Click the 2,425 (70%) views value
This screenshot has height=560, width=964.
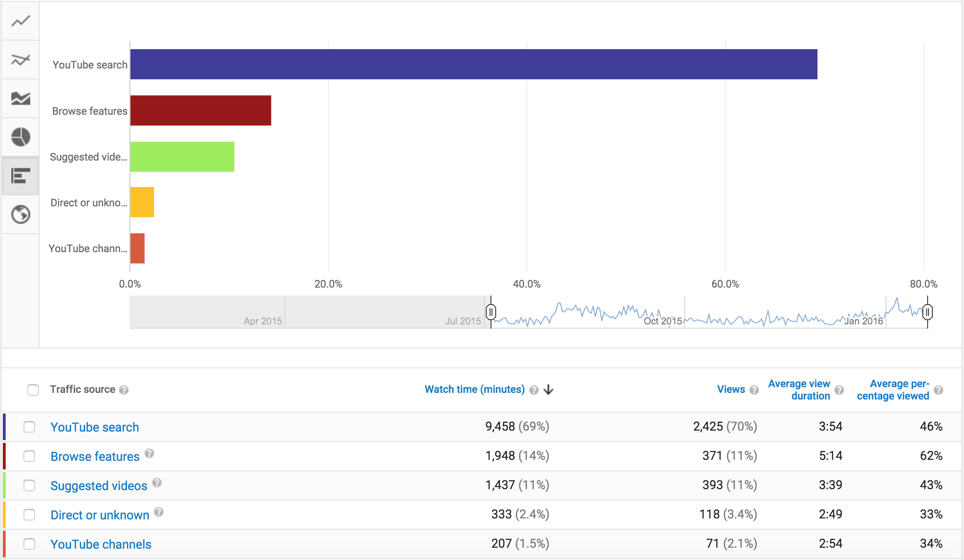725,426
